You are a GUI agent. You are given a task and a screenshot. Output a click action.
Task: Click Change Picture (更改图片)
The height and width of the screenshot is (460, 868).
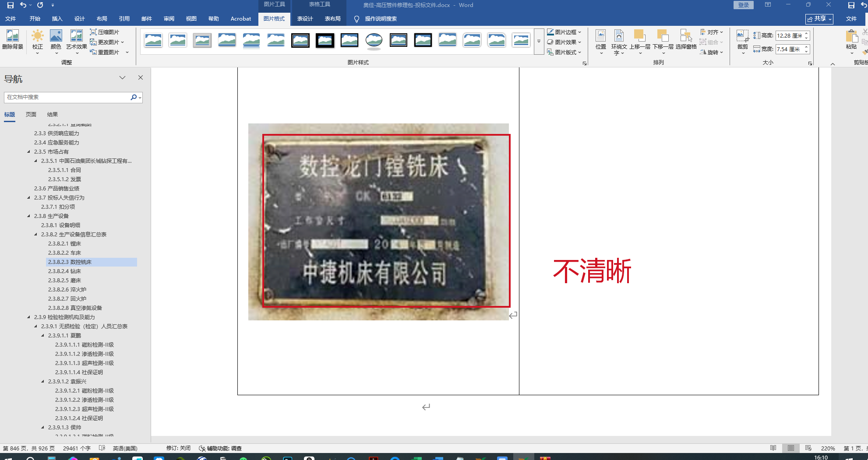[107, 42]
